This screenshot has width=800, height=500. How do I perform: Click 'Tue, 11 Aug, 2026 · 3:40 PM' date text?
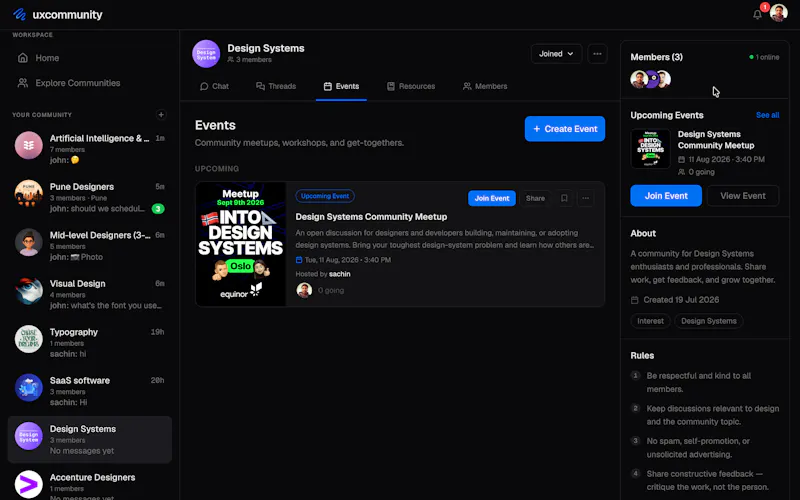[x=347, y=260]
